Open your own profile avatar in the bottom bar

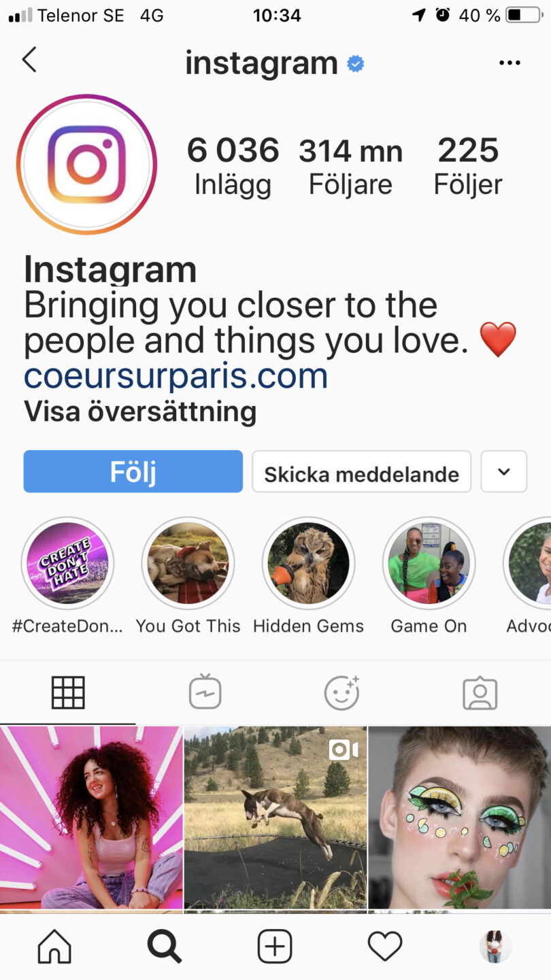tap(495, 946)
